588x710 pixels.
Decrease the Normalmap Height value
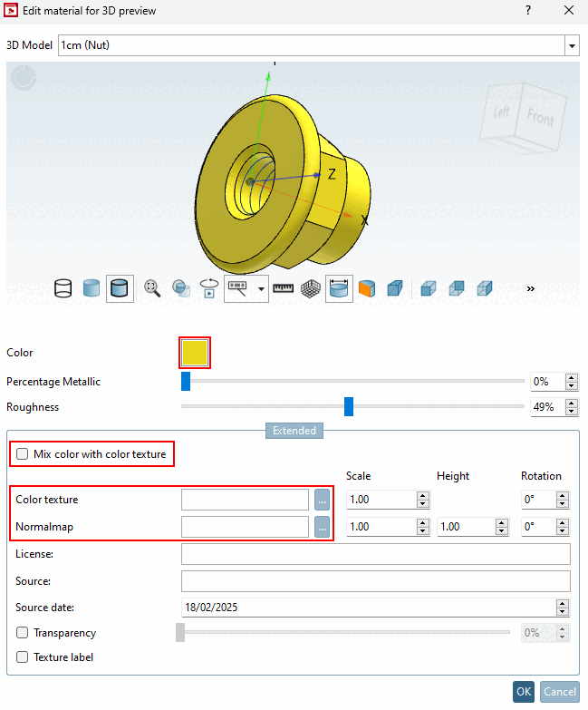point(502,530)
